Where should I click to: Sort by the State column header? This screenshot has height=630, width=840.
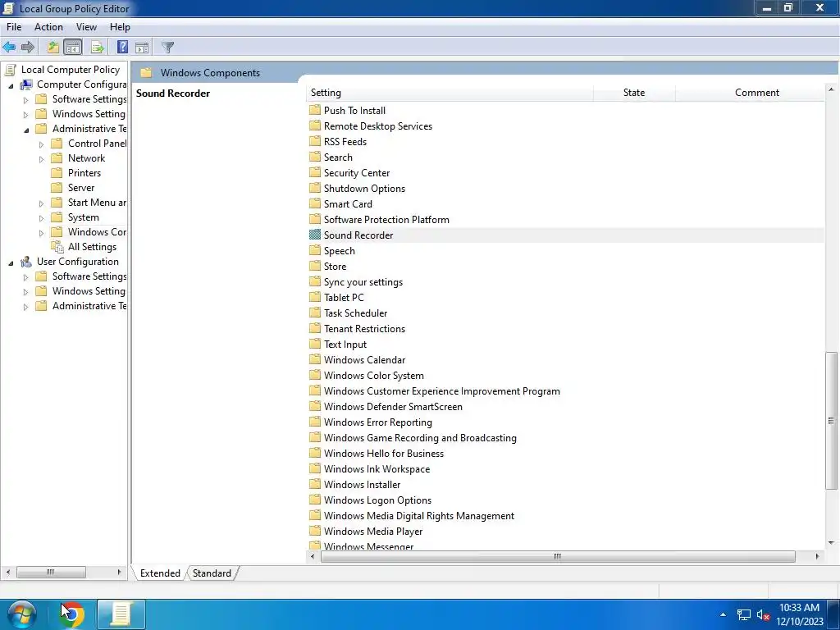coord(634,93)
